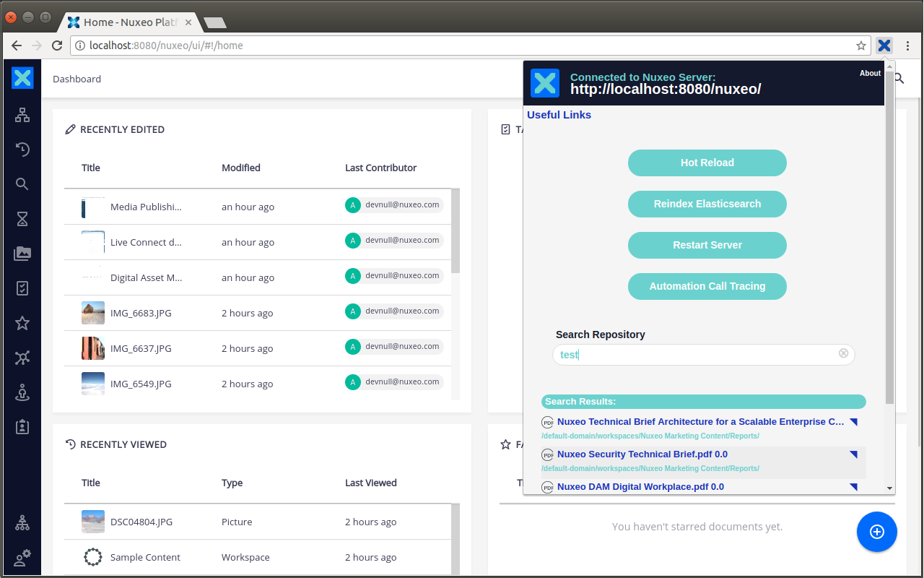Reload the page in the browser

56,46
